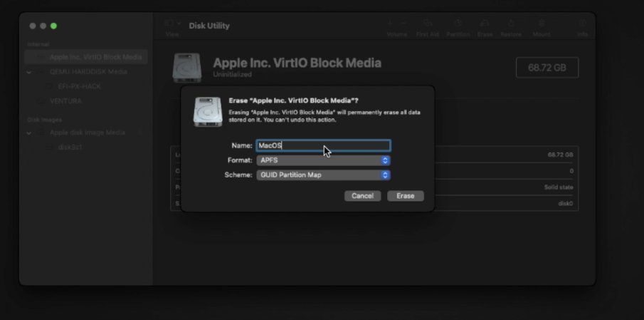Click the Internal sidebar section header

click(x=38, y=44)
